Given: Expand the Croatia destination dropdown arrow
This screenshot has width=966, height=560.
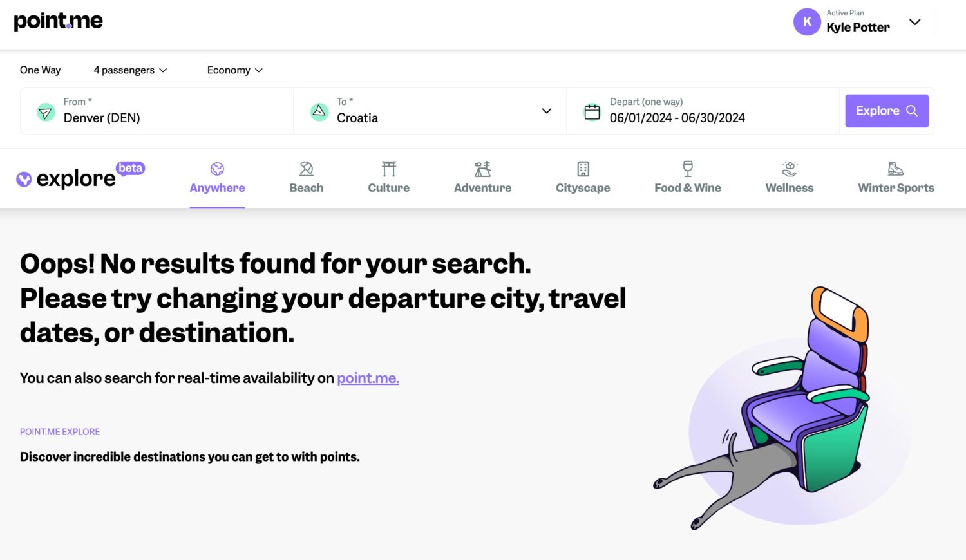Looking at the screenshot, I should 546,111.
